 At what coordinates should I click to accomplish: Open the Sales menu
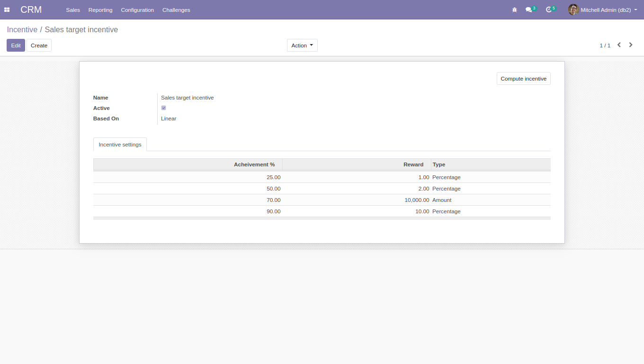click(73, 10)
